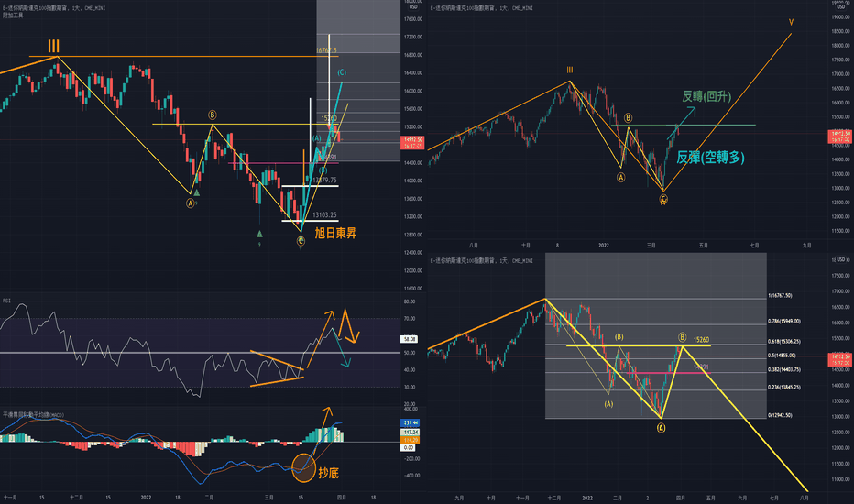Click the Fibonacci label 0.382(14403.75)
854x504 pixels.
tap(784, 369)
